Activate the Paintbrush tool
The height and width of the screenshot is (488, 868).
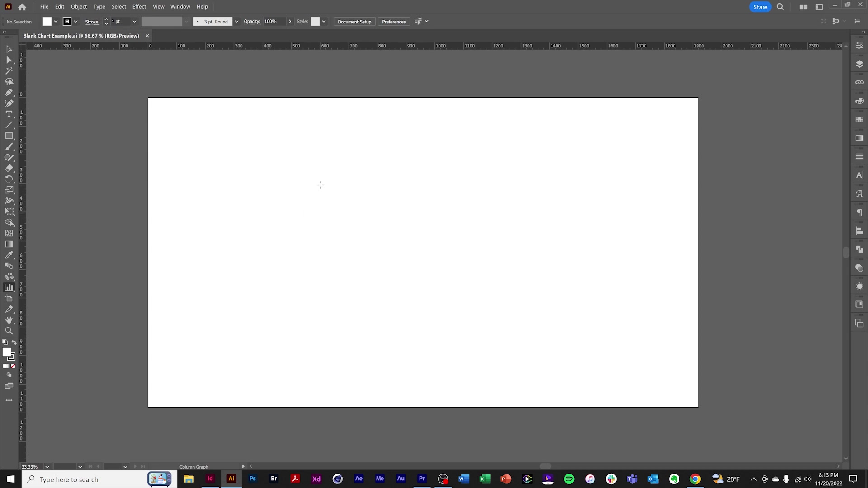9,147
